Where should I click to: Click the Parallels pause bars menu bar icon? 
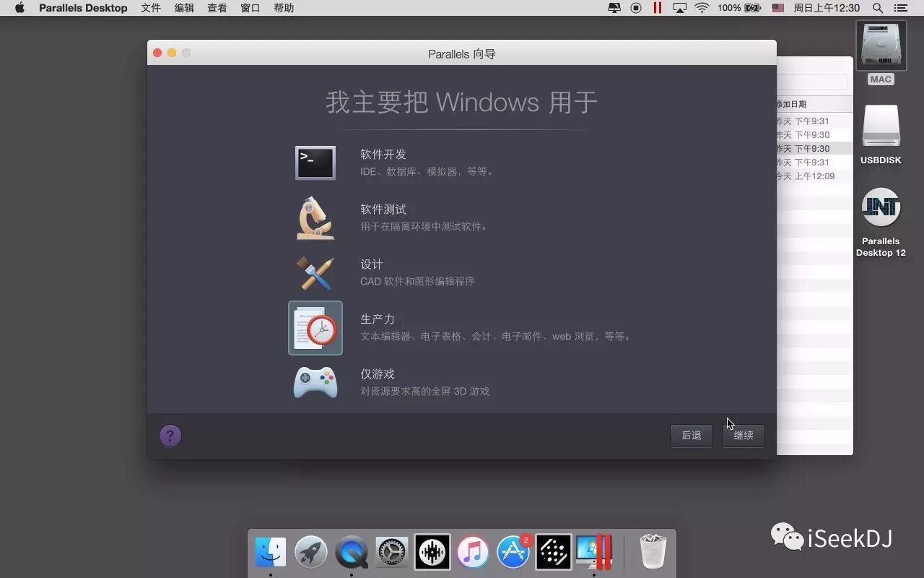coord(658,8)
